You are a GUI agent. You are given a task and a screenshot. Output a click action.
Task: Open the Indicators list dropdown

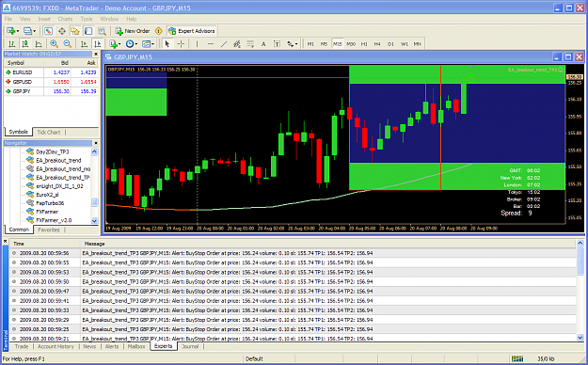[115, 44]
